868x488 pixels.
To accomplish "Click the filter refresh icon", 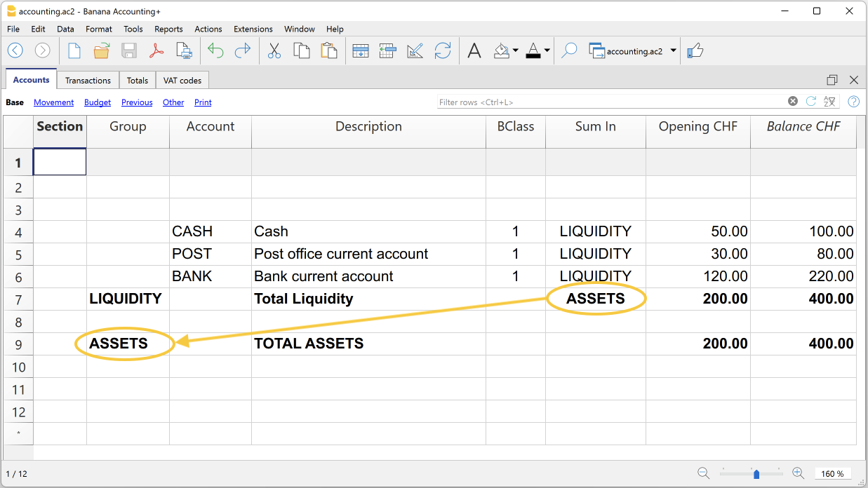I will [811, 101].
